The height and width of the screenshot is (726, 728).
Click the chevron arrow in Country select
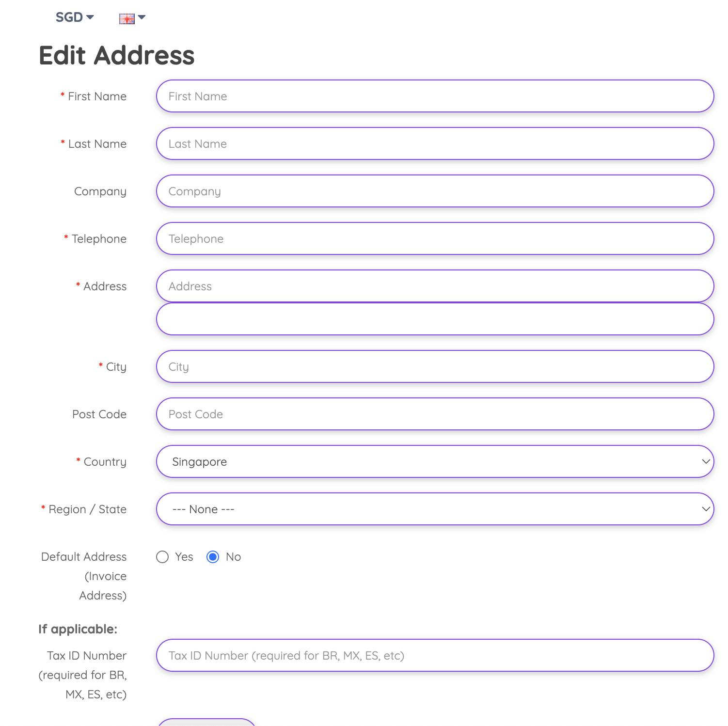(706, 461)
